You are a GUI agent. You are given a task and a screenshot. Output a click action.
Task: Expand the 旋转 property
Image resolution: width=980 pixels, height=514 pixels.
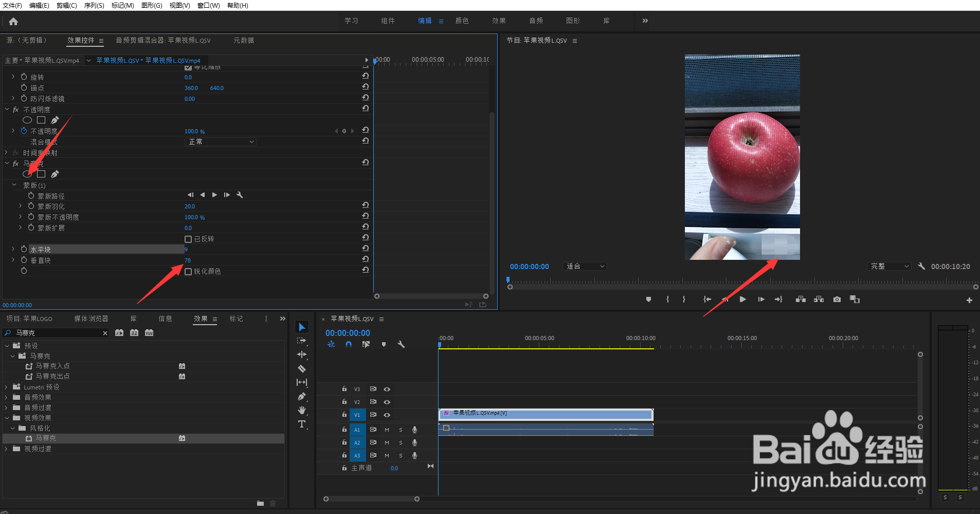(13, 76)
